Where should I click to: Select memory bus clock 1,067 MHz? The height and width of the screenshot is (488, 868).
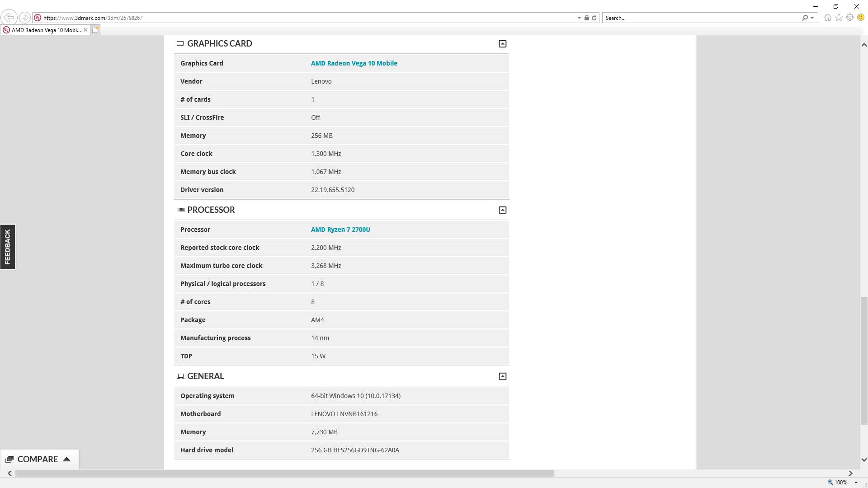326,172
